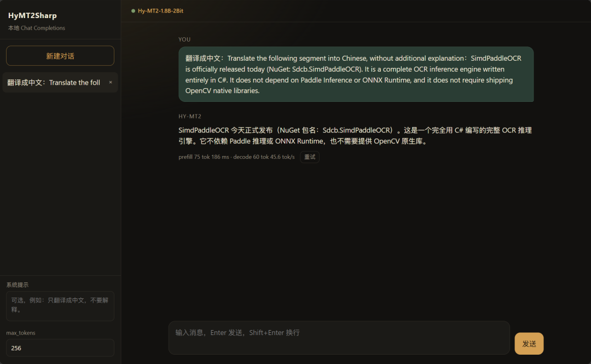Click the HyMT2Sharp app title
This screenshot has width=591, height=364.
32,15
